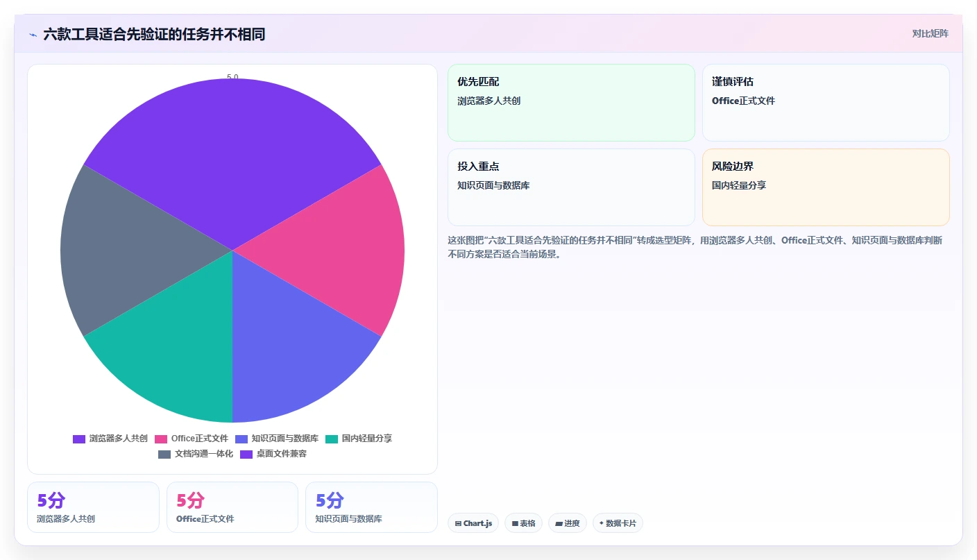This screenshot has height=560, width=977.
Task: Select the green 优先匹配 matrix card
Action: point(571,103)
